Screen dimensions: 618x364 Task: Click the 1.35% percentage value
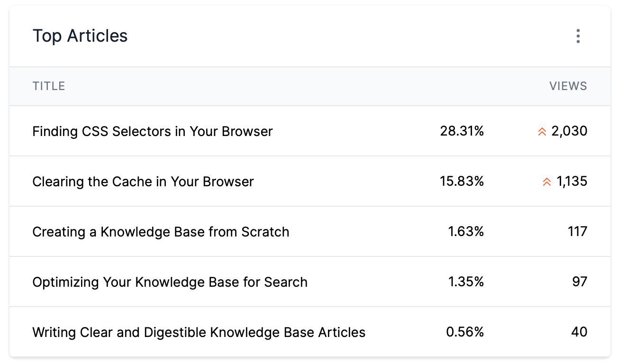466,282
